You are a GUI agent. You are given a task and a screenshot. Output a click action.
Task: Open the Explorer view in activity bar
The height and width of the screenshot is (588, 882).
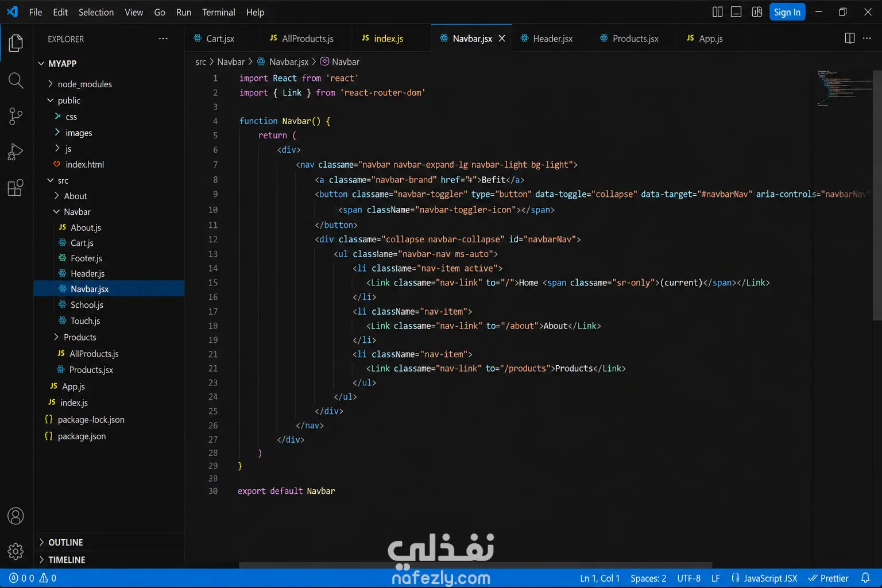coord(16,43)
